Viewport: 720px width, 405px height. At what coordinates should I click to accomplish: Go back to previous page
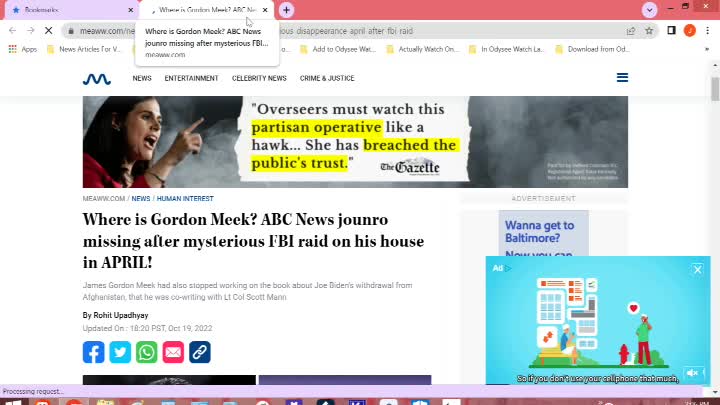pyautogui.click(x=12, y=31)
